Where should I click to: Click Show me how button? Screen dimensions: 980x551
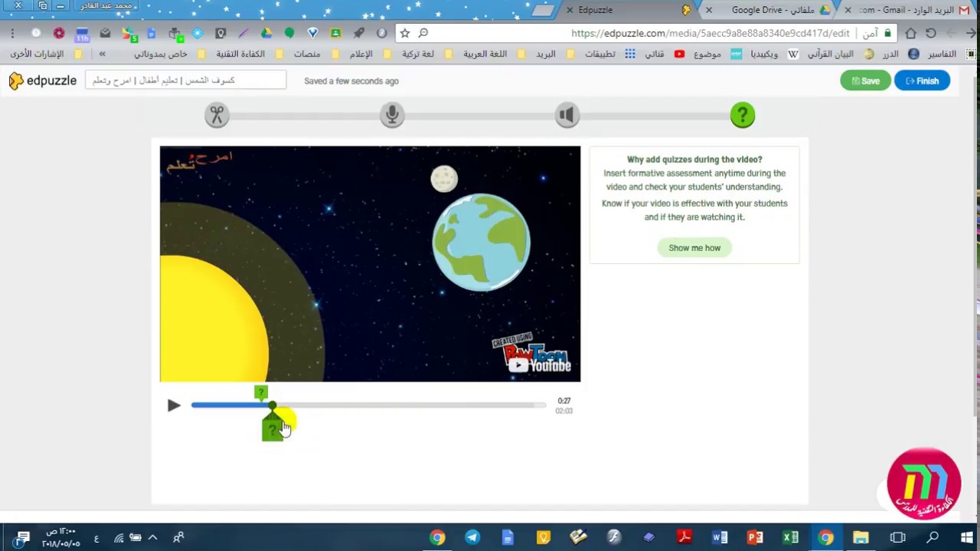tap(694, 248)
